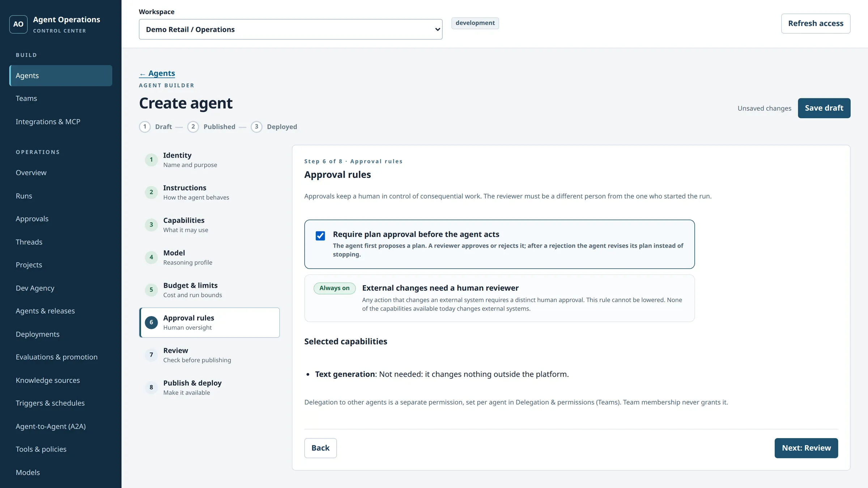Open the Workspace dropdown
Screen dimensions: 868x488
290,29
